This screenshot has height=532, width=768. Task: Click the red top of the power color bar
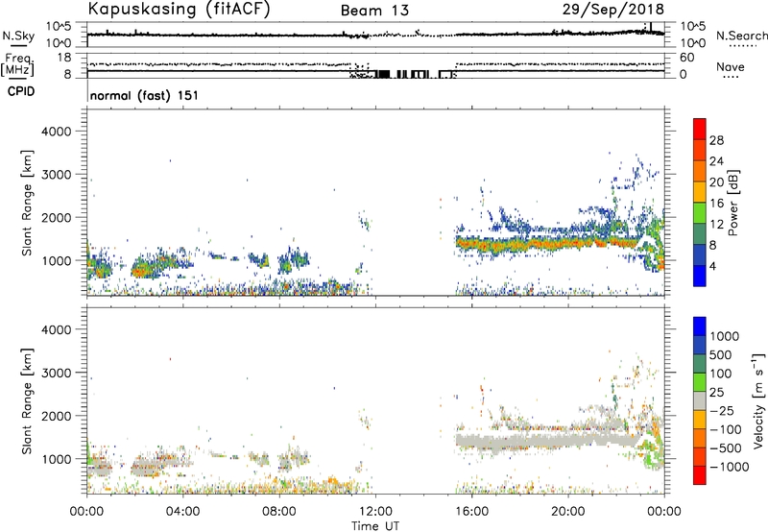click(x=700, y=129)
